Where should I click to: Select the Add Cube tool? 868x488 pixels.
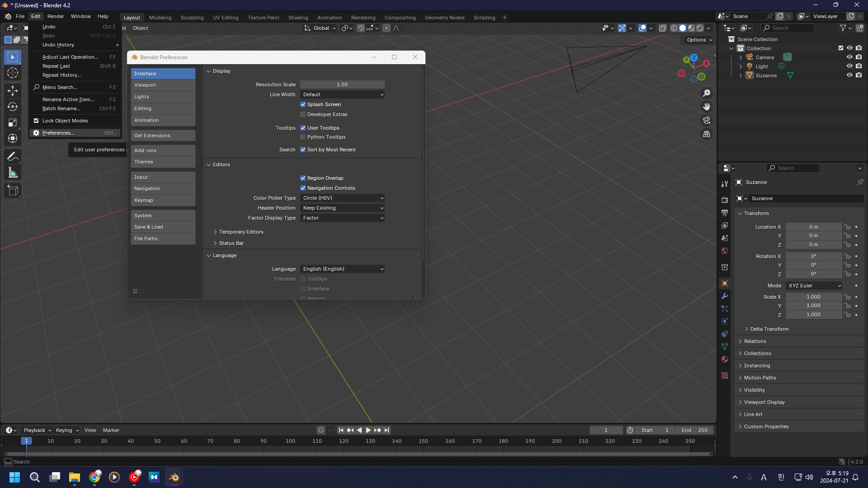(x=13, y=191)
